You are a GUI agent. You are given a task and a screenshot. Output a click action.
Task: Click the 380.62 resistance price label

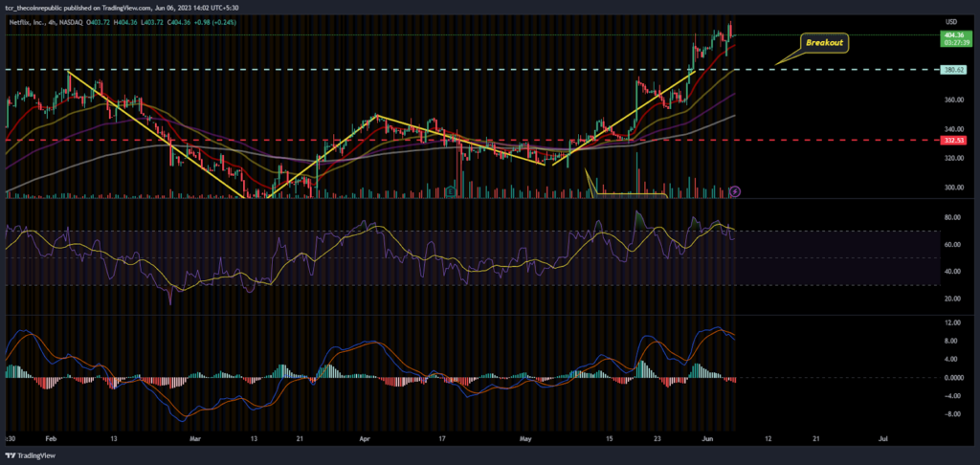coord(952,70)
